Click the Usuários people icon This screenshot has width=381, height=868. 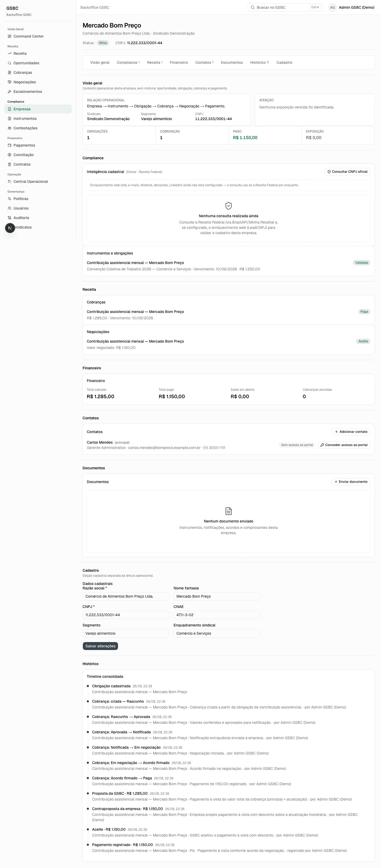tap(10, 208)
